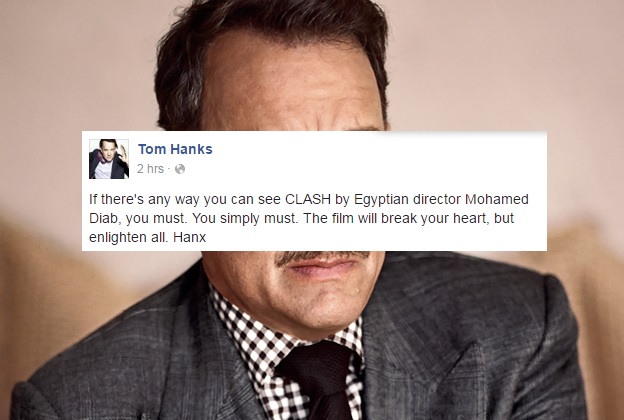Click the globe public audience icon
Screen dimensions: 624x420
180,169
